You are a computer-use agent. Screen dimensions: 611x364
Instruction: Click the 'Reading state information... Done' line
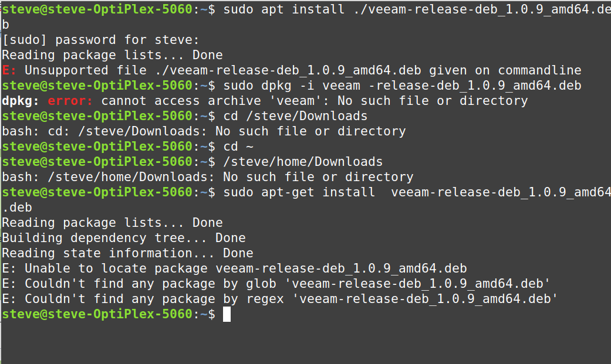click(127, 253)
